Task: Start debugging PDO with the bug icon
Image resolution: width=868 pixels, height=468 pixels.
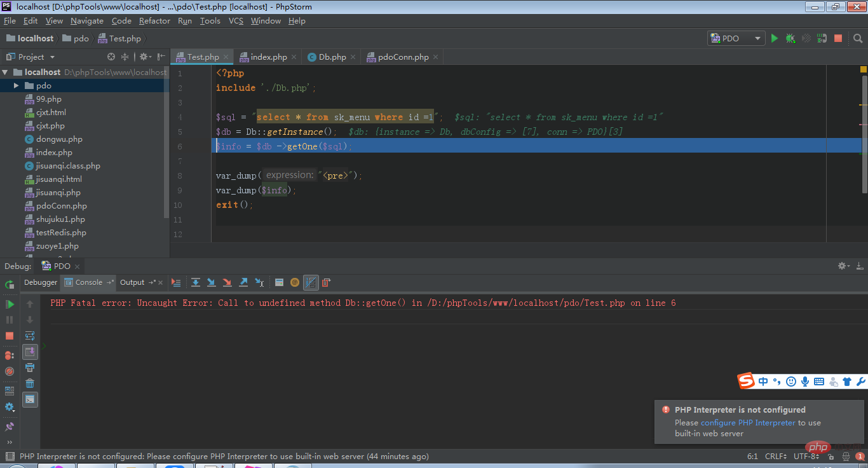Action: coord(790,38)
